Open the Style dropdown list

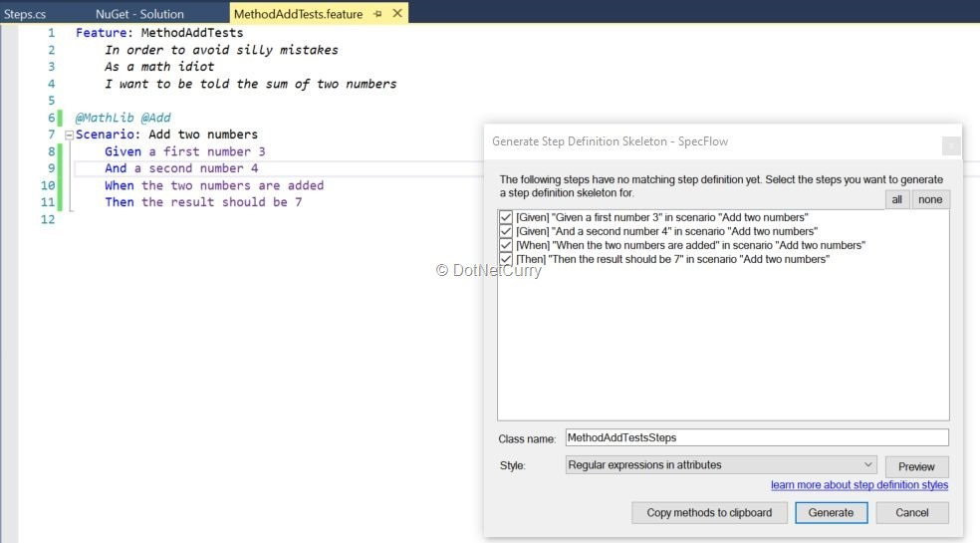click(x=721, y=465)
